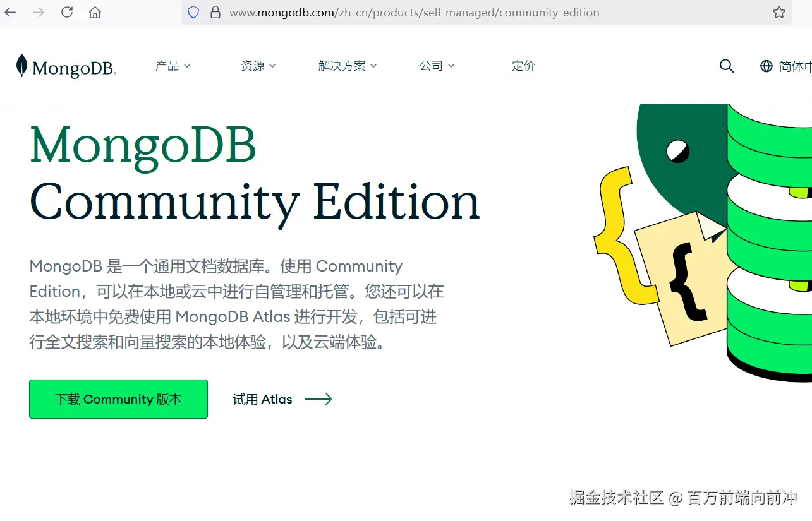Click the 下载 Community 版本 button
The image size is (812, 521).
118,398
